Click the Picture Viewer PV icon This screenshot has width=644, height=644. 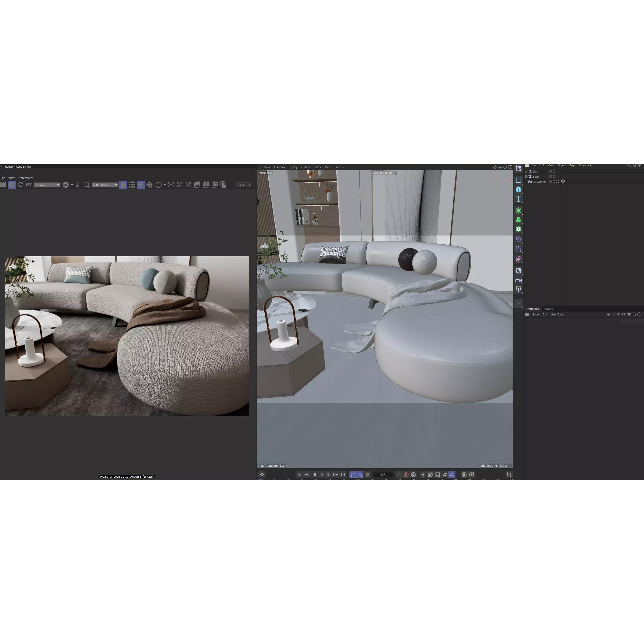click(215, 185)
